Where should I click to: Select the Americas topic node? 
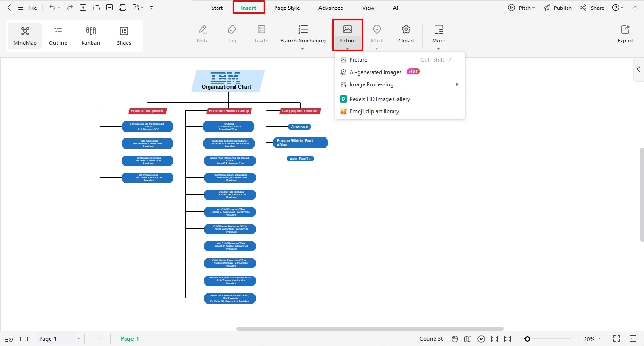(300, 127)
